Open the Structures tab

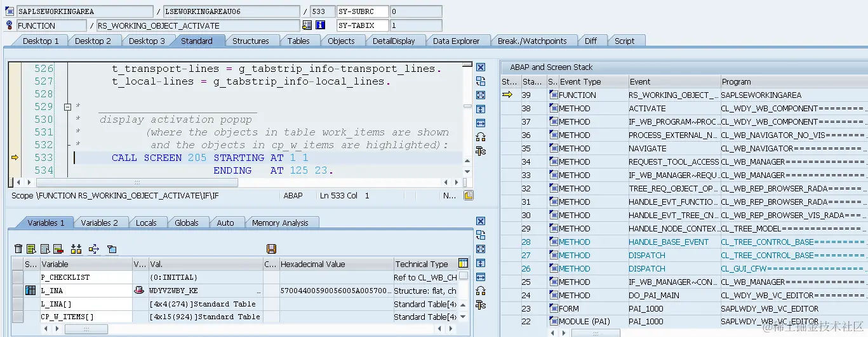pos(250,41)
